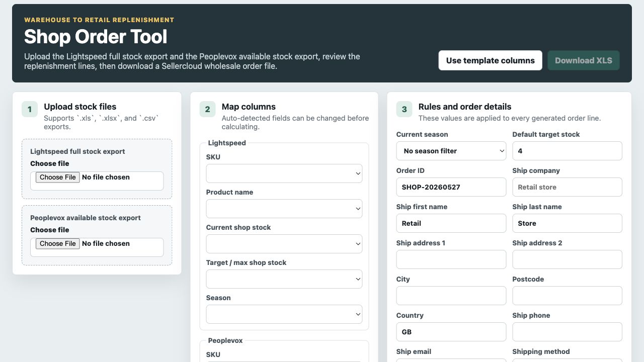
Task: Click the Ship email label
Action: tap(414, 351)
